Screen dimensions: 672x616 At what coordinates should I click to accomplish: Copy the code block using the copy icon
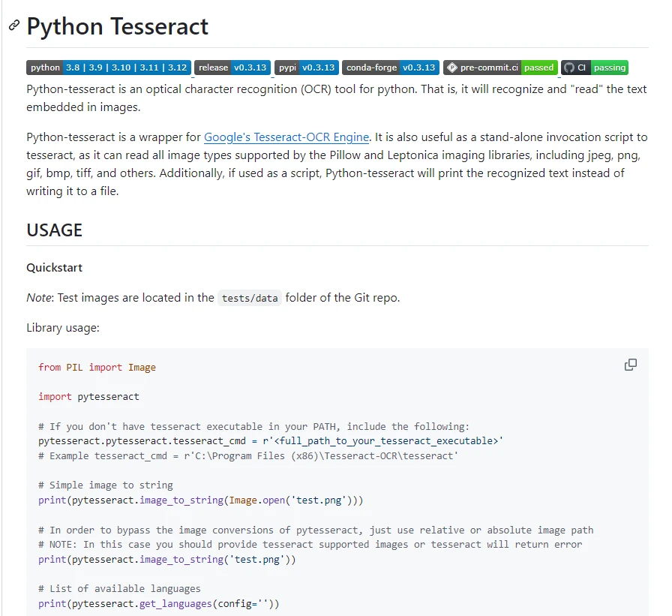click(631, 365)
